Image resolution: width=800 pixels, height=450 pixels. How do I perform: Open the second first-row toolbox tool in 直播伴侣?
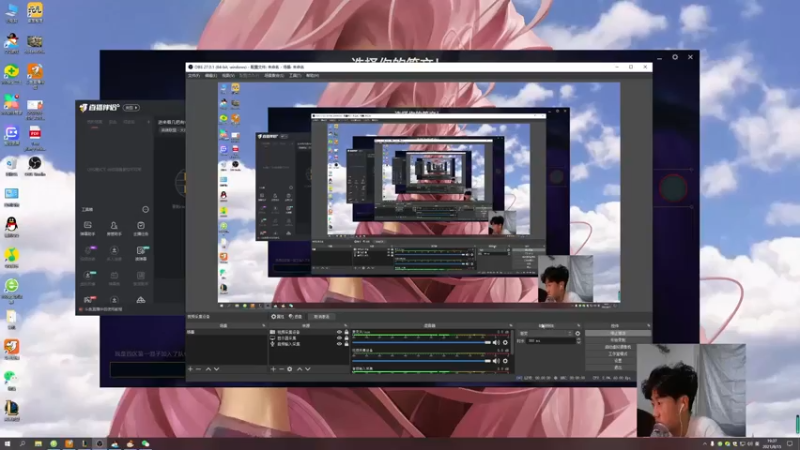click(x=114, y=229)
